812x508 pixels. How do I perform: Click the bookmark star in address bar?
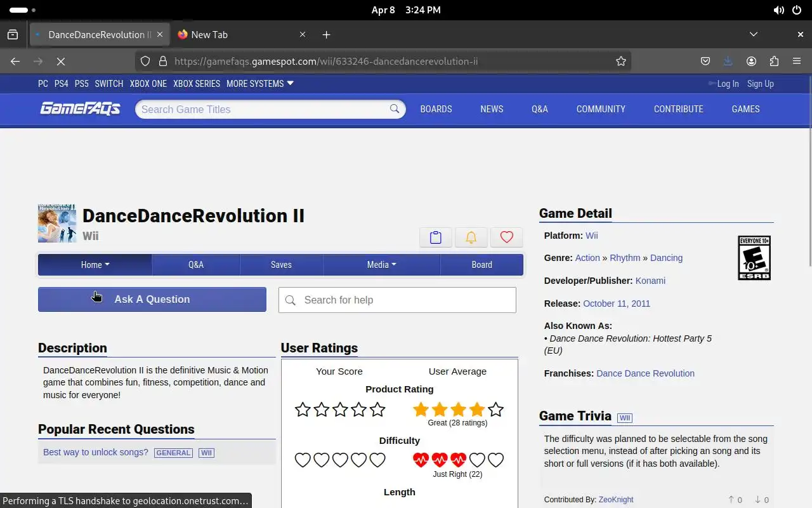tap(621, 61)
